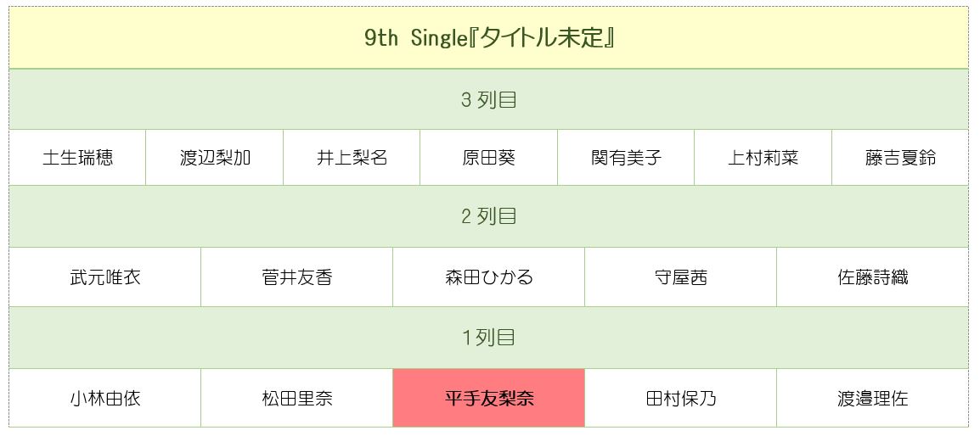Select the 佐藤詩織 cell
The image size is (980, 436).
(x=872, y=277)
